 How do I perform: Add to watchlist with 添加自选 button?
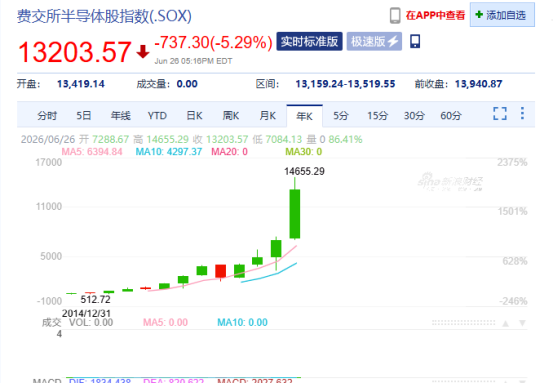[502, 15]
